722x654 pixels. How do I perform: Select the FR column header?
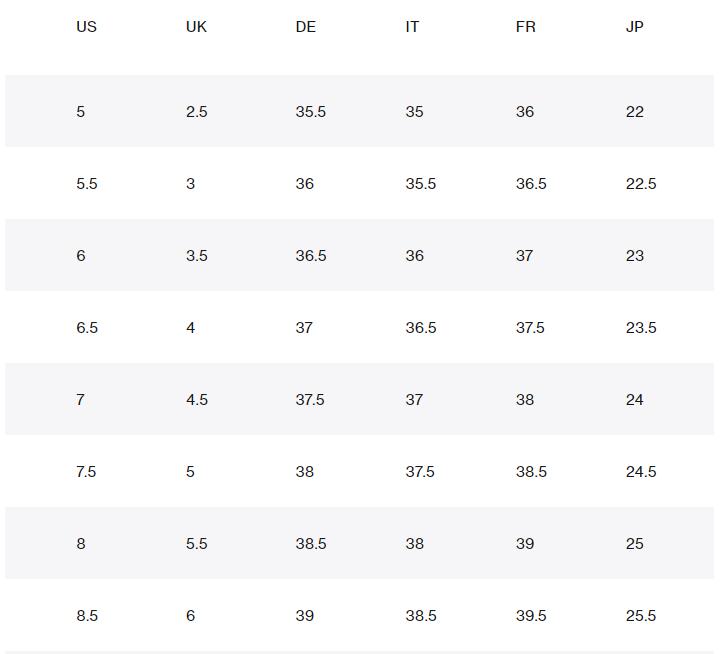[526, 27]
